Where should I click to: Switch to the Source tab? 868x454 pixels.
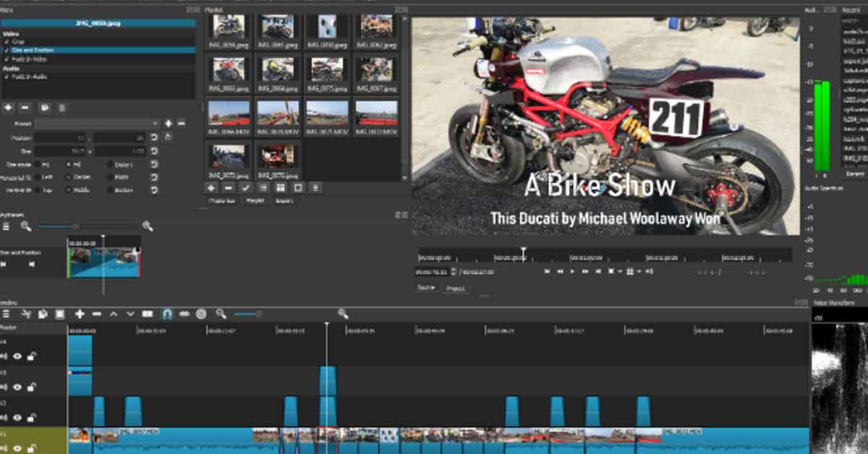[427, 288]
